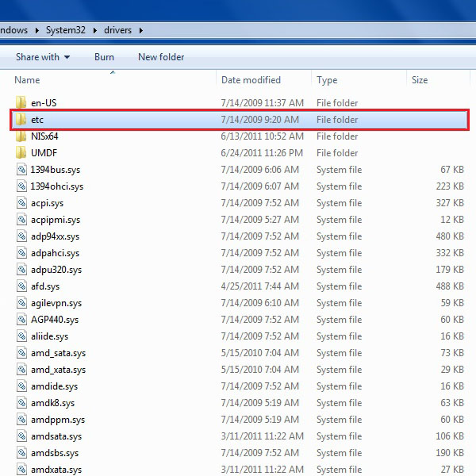Select the acpi.sys file name
The width and height of the screenshot is (476, 476).
click(x=47, y=203)
